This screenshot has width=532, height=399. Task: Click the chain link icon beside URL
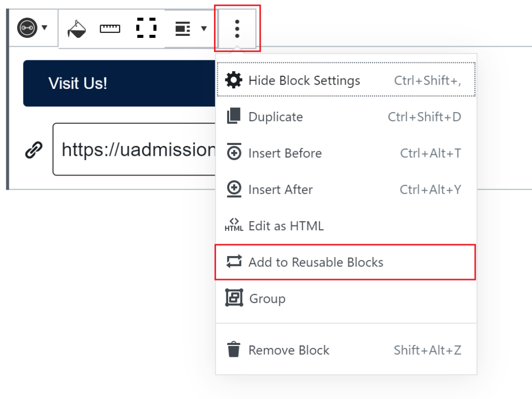pyautogui.click(x=34, y=150)
